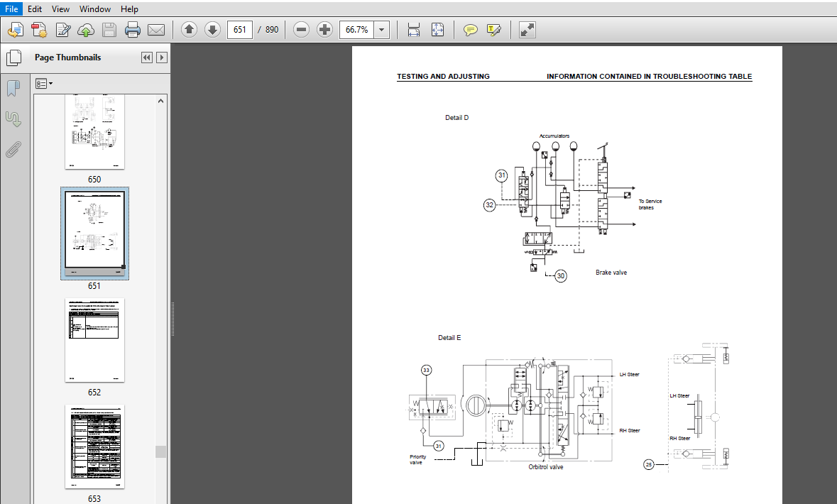Viewport: 837px width, 504px height.
Task: Expand panel with right arrow button
Action: [x=162, y=57]
